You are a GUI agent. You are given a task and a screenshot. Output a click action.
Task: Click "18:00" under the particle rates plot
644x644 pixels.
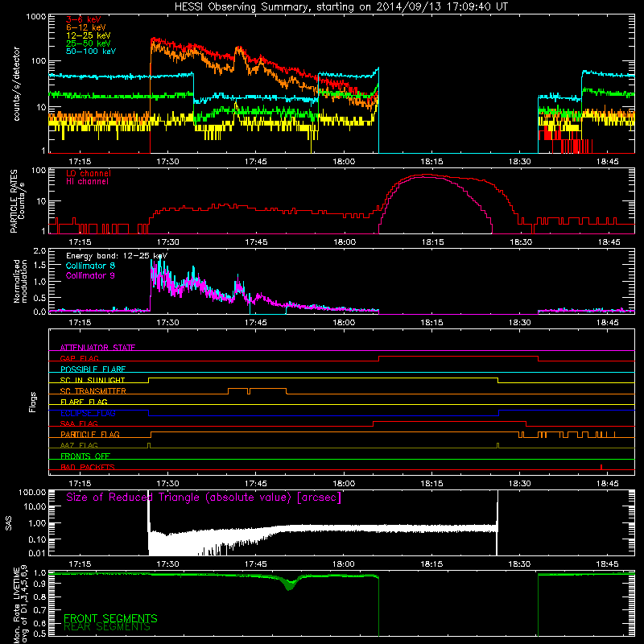tap(345, 242)
